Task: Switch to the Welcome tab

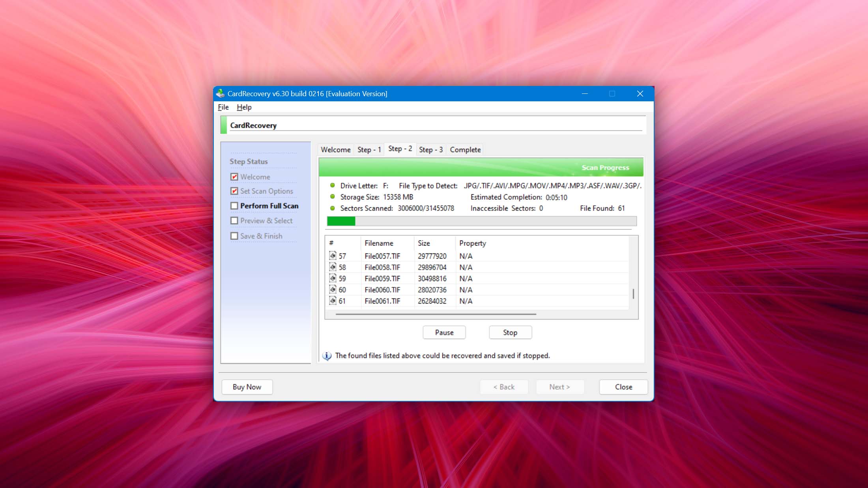Action: point(335,150)
